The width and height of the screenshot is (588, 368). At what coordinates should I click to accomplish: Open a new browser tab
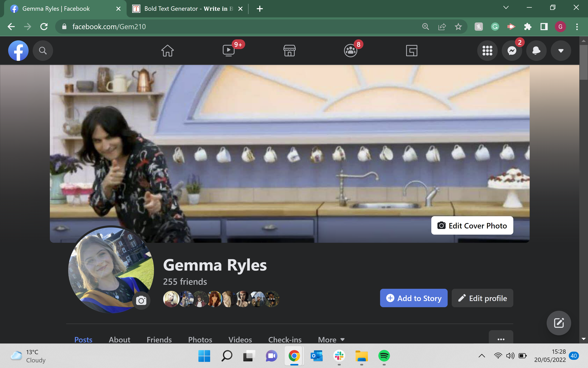260,9
